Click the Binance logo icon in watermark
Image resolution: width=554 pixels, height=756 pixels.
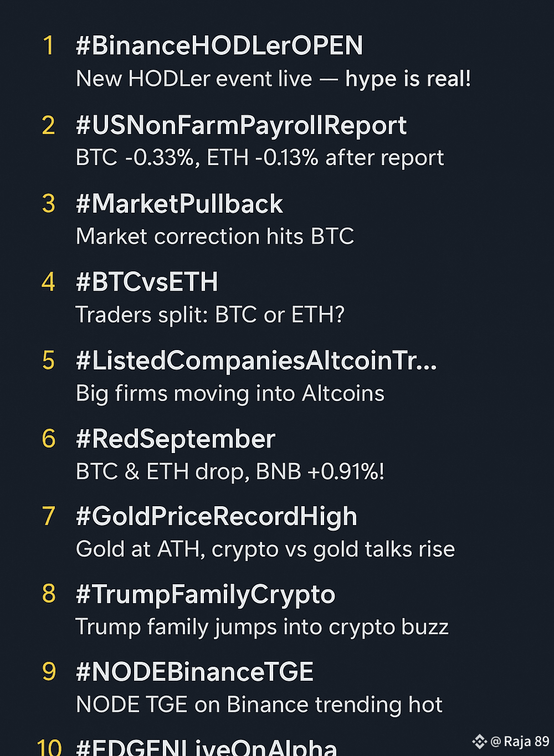[x=479, y=742]
